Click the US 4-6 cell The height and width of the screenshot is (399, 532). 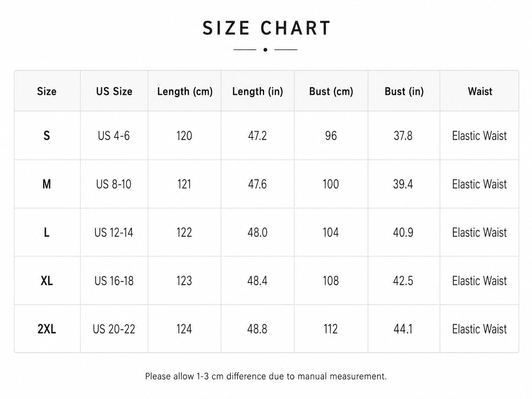tap(114, 136)
